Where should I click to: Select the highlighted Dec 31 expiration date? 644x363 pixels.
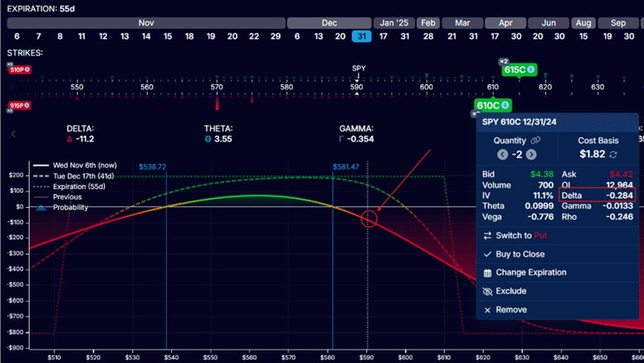pos(361,36)
